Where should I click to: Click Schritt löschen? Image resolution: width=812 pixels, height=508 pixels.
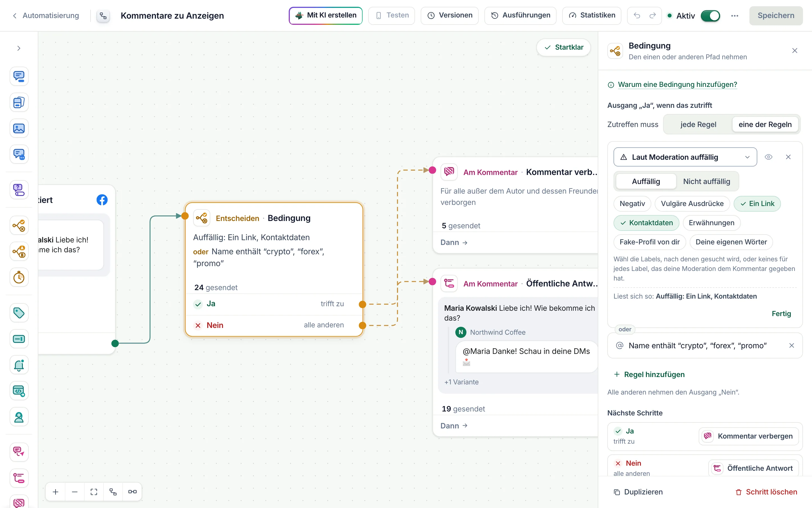tap(766, 492)
